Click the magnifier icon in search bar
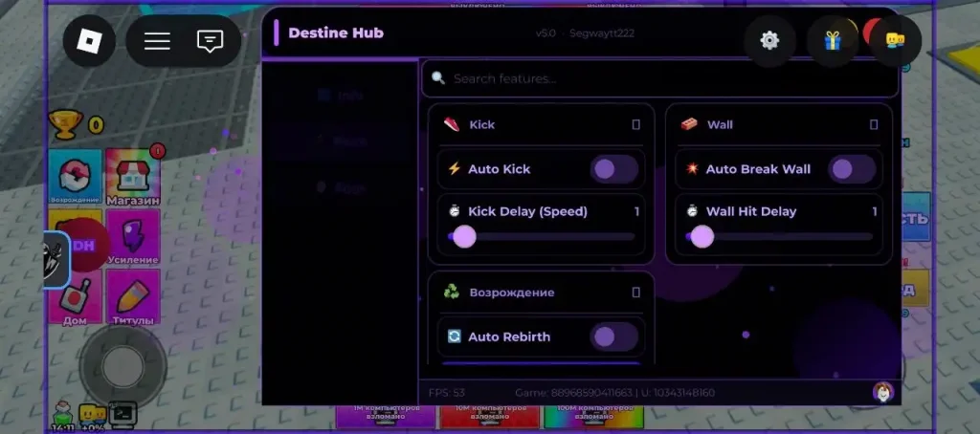 click(x=438, y=78)
